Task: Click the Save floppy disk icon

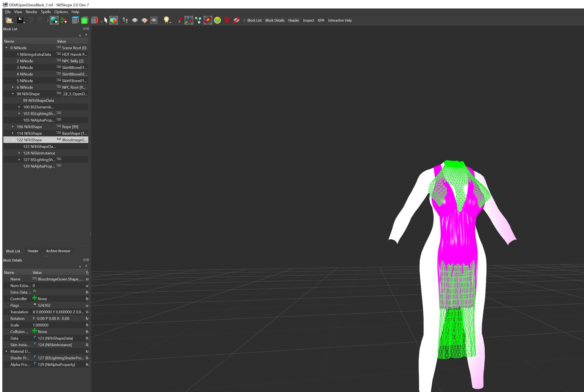Action: [x=20, y=20]
